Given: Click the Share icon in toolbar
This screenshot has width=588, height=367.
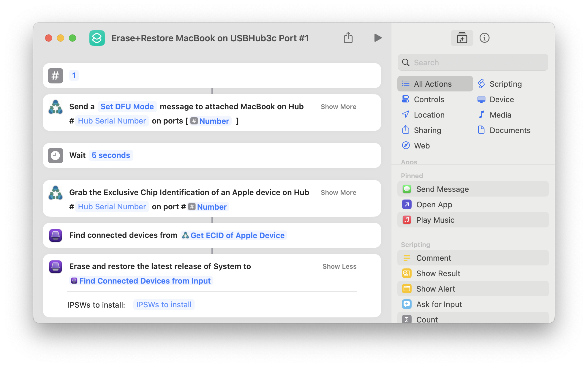Looking at the screenshot, I should (x=348, y=38).
